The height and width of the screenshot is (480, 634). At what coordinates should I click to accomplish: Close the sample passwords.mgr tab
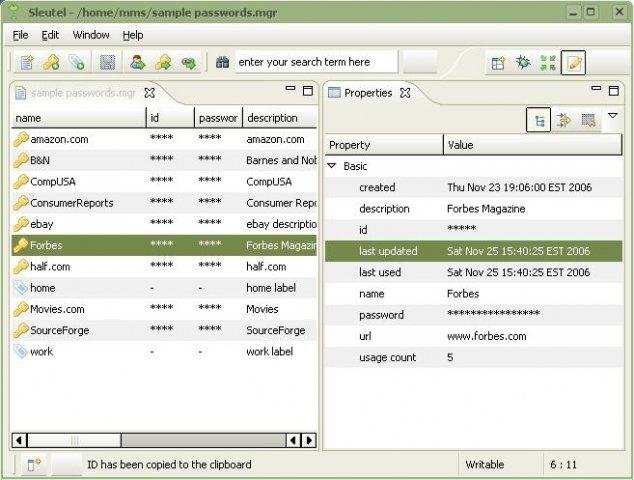(x=150, y=93)
